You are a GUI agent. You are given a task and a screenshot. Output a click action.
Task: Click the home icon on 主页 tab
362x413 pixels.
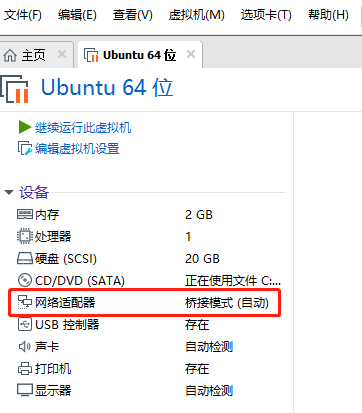(10, 55)
